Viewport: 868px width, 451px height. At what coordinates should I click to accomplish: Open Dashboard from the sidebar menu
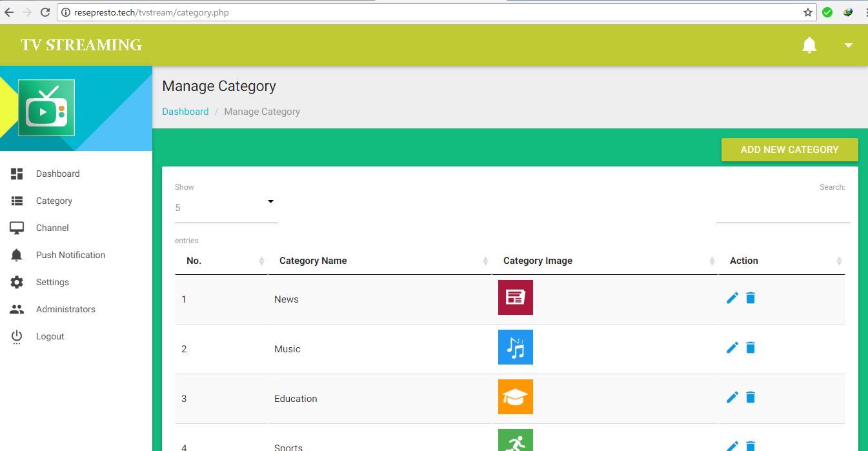point(57,174)
